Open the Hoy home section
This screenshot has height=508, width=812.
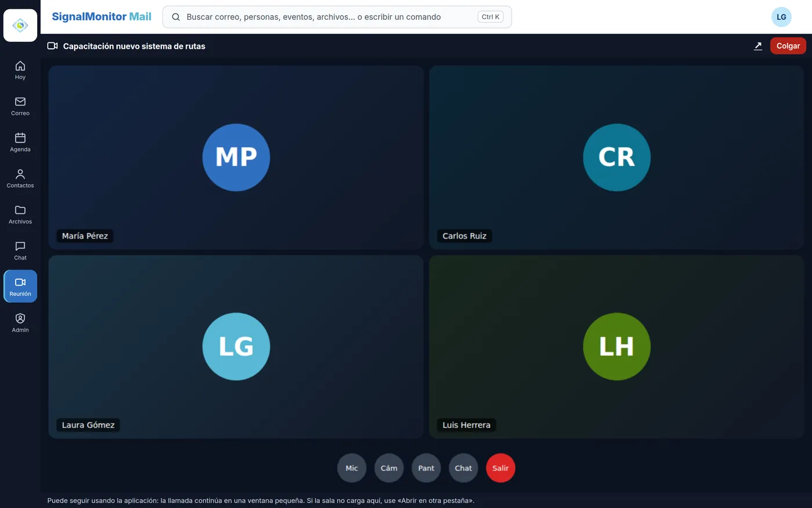[x=20, y=70]
